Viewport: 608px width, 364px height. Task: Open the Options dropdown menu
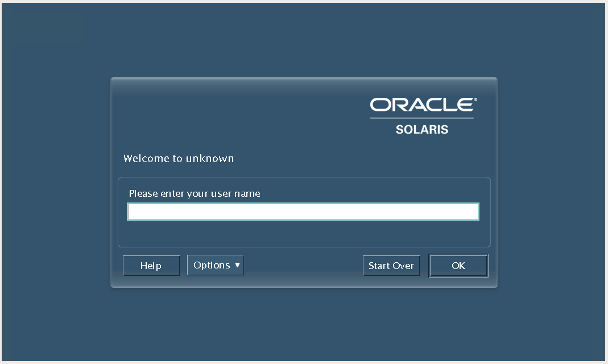(216, 265)
